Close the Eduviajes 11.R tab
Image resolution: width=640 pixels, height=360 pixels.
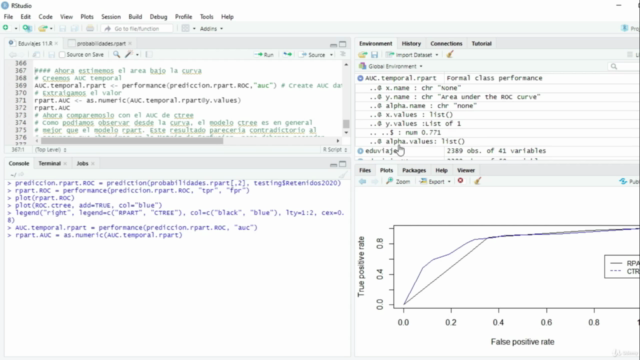[x=56, y=43]
